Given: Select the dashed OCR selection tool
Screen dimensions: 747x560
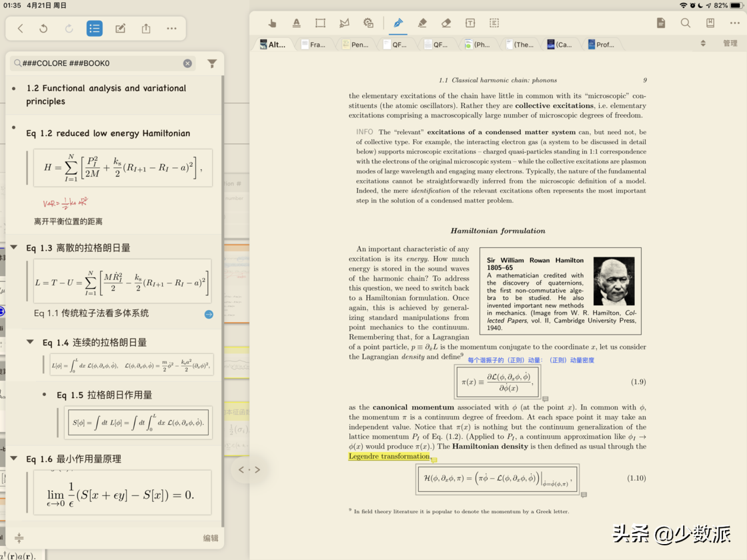Looking at the screenshot, I should click(494, 23).
